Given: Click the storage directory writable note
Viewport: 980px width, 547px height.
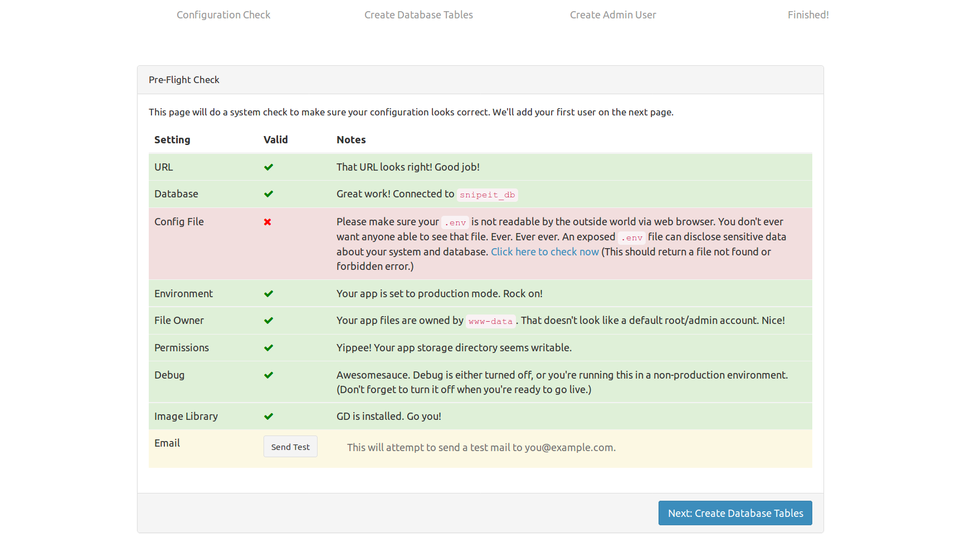Looking at the screenshot, I should [454, 348].
